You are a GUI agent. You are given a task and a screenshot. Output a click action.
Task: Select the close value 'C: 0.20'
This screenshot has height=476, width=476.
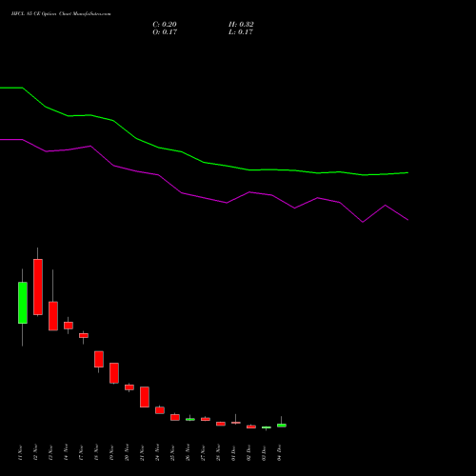click(x=165, y=25)
